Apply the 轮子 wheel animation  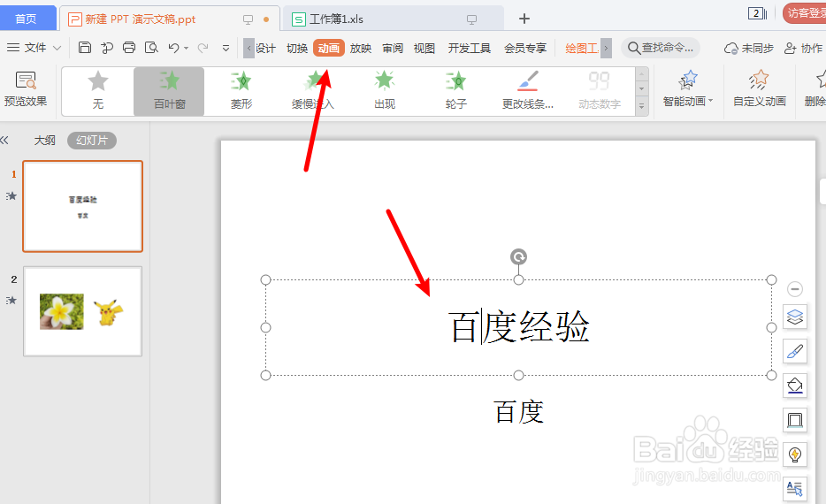click(455, 90)
